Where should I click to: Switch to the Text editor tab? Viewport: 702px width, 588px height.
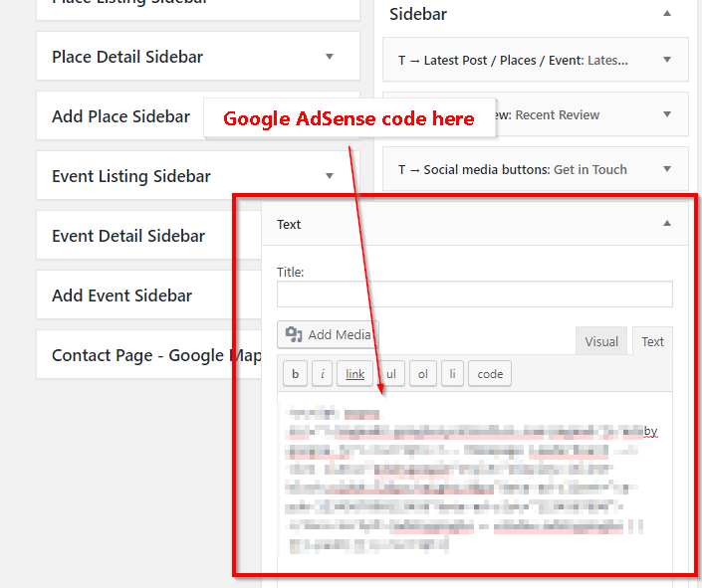pos(652,341)
